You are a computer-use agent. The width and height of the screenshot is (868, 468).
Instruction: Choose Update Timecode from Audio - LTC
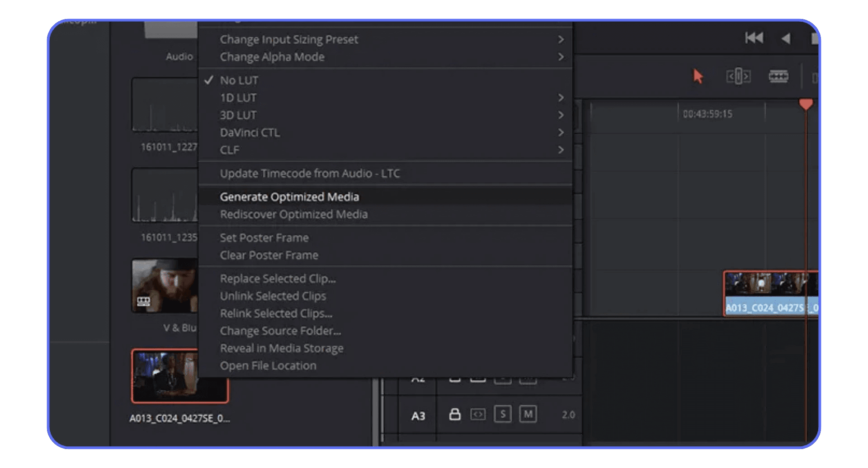click(x=310, y=173)
